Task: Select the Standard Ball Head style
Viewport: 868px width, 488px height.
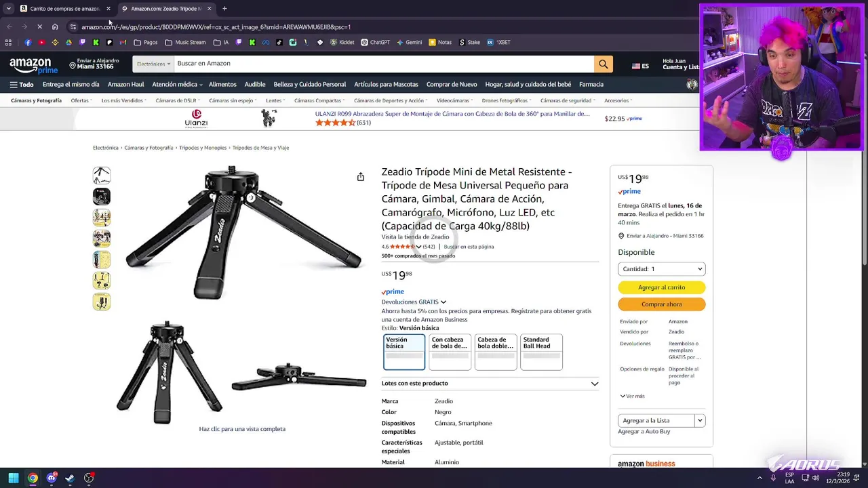Action: click(x=541, y=352)
